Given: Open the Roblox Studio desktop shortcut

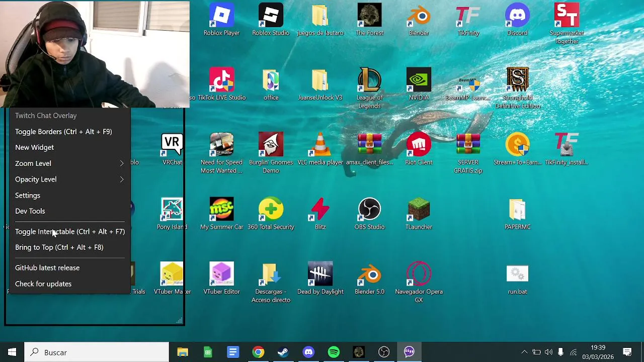Looking at the screenshot, I should coord(271,20).
